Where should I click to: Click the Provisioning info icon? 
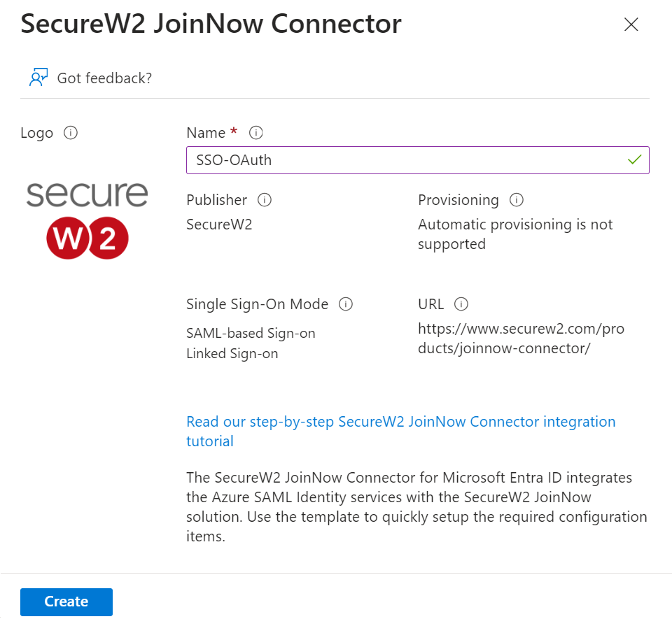pos(516,200)
